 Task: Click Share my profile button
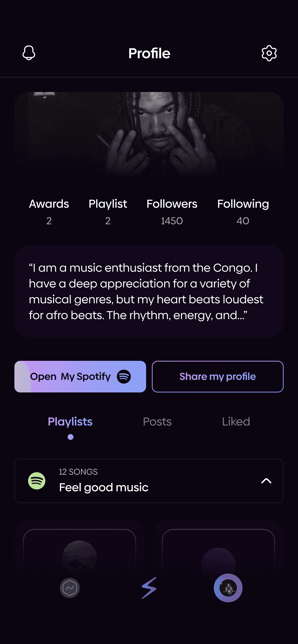218,376
